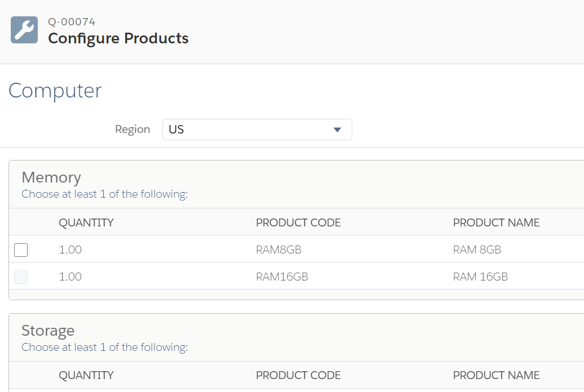This screenshot has width=584, height=392.
Task: Click the Computer bundle heading
Action: click(55, 91)
